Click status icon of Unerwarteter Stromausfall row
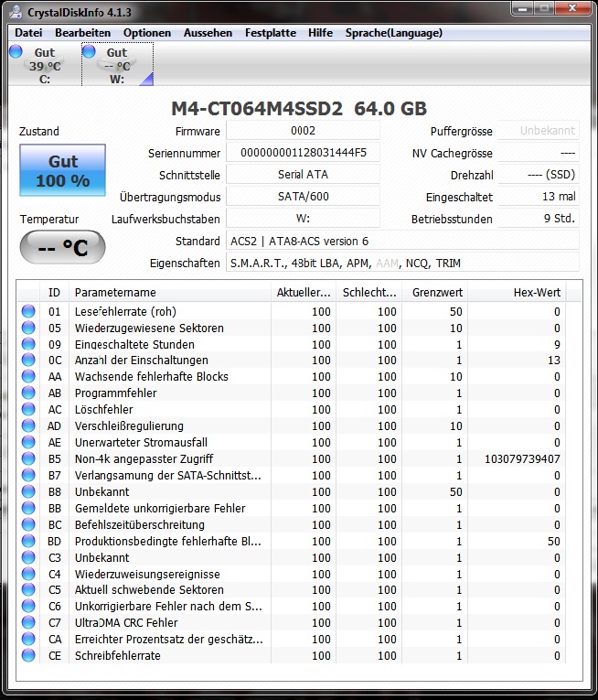598x700 pixels. point(28,442)
